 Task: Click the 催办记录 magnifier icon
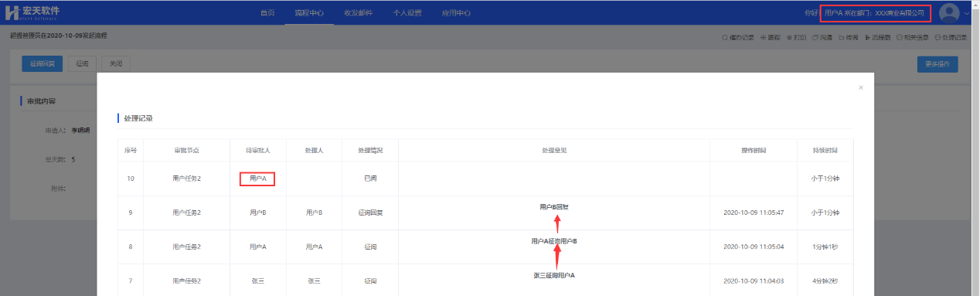[x=724, y=37]
